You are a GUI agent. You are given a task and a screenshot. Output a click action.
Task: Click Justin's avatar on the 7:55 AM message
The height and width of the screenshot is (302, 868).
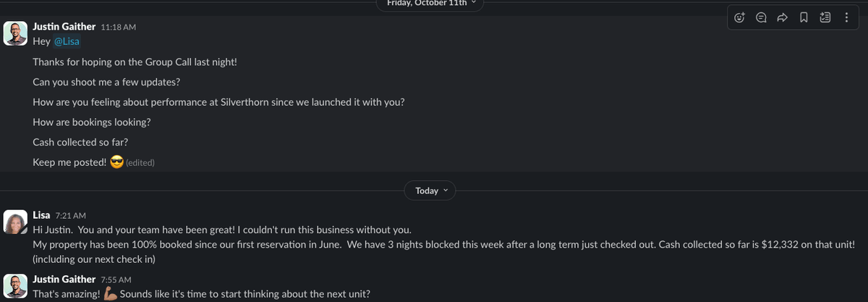point(15,285)
